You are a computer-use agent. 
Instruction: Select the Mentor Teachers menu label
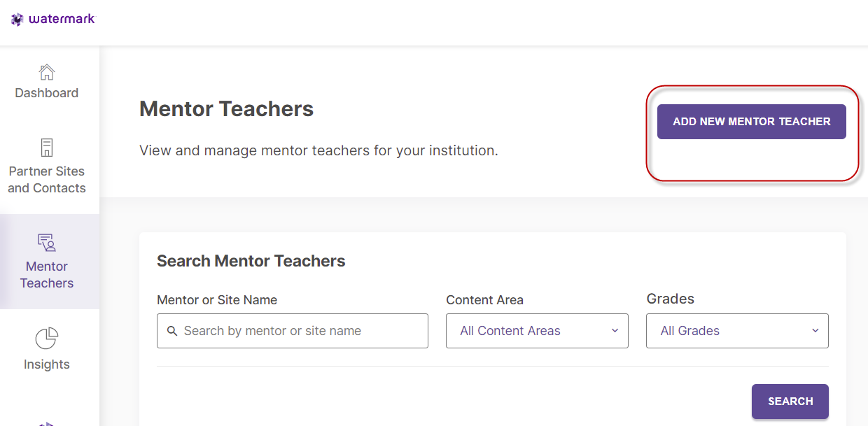click(x=47, y=275)
